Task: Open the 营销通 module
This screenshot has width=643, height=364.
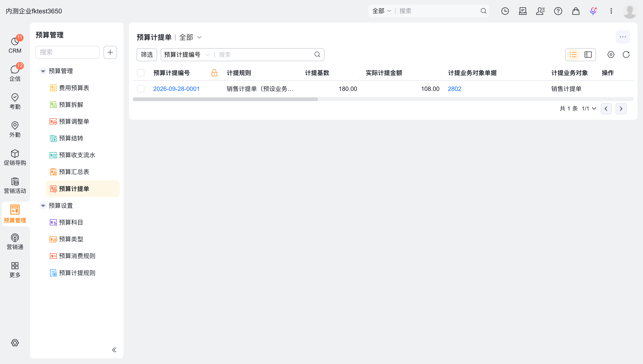Action: (x=15, y=241)
